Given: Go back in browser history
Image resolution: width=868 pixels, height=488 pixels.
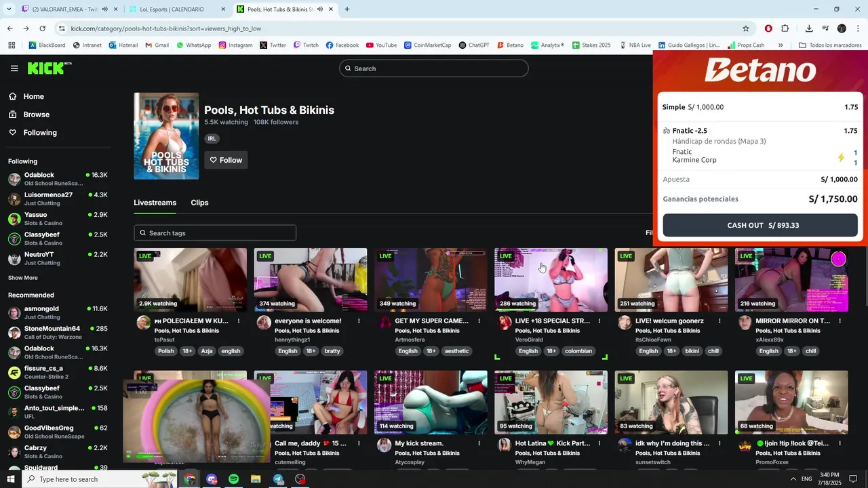Looking at the screenshot, I should [x=9, y=28].
